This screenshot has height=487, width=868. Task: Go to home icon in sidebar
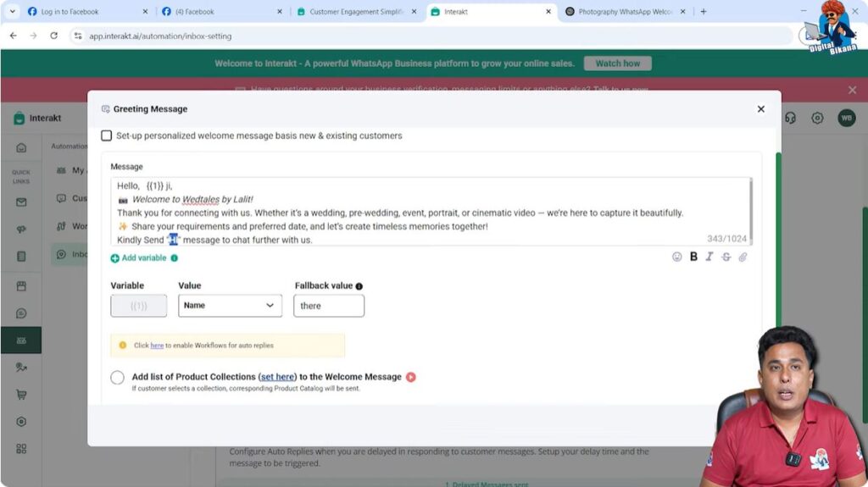21,147
